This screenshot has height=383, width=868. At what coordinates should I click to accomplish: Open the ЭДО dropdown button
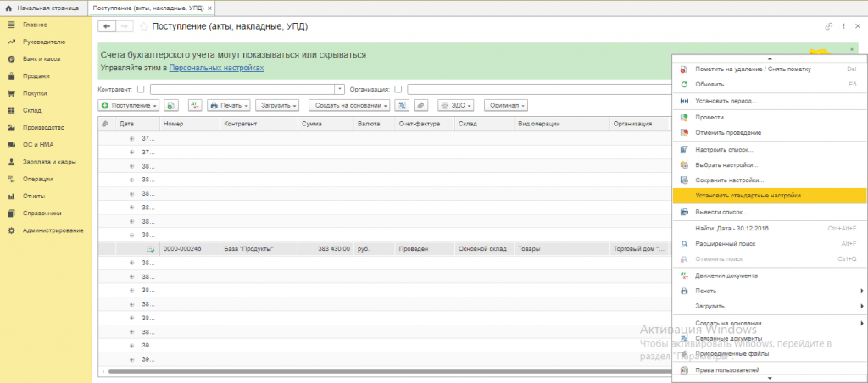(455, 106)
